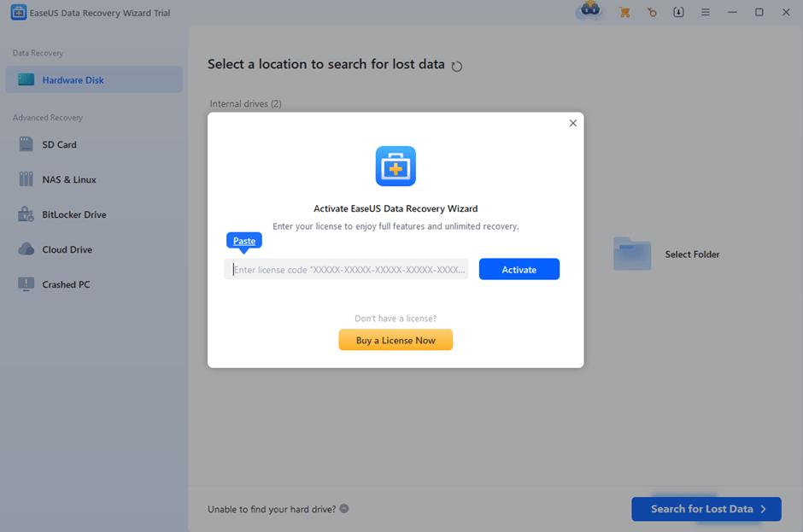Click Buy a License Now button
803x532 pixels.
pos(396,340)
